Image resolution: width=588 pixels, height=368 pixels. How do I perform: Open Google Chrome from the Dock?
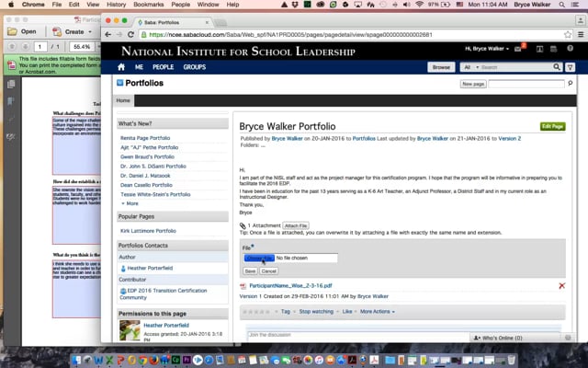pos(142,360)
